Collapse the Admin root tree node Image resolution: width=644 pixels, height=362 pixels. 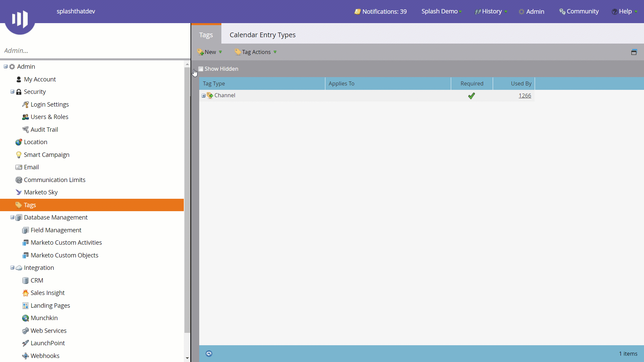[x=6, y=66]
